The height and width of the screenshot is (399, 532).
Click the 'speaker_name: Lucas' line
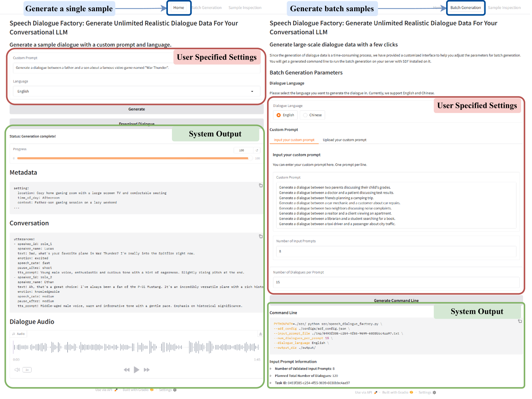(x=36, y=249)
